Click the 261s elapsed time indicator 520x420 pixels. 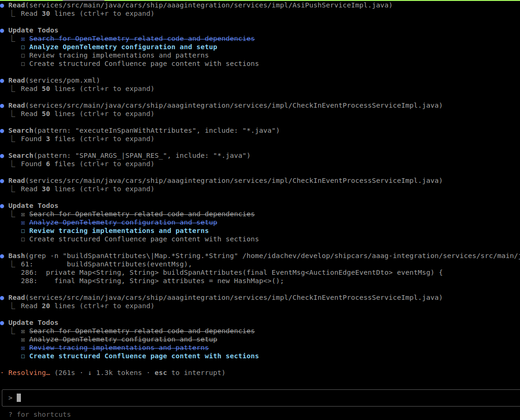tap(65, 373)
